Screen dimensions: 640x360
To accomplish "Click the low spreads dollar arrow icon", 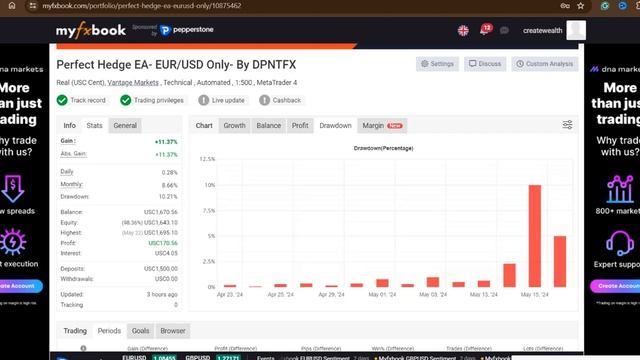I will click(x=13, y=189).
